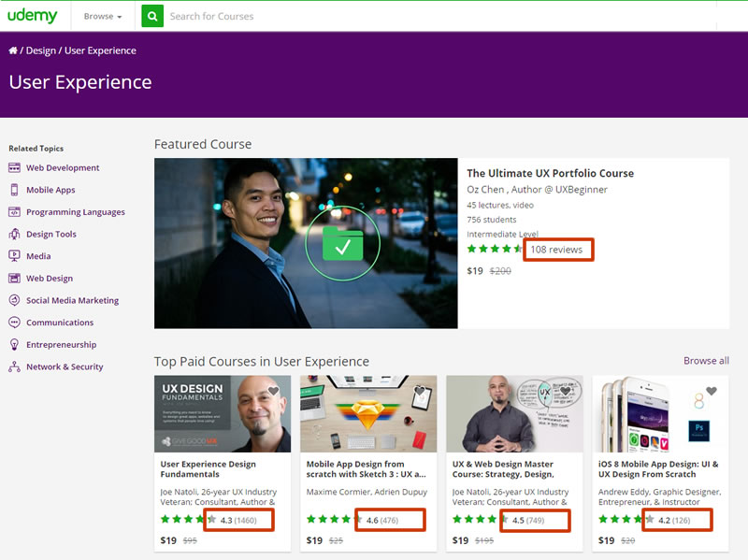Go to the Media topic

click(38, 256)
